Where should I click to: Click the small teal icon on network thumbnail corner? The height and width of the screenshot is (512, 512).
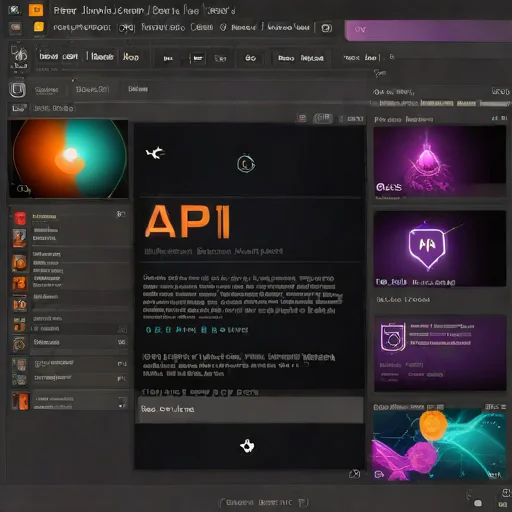(379, 474)
